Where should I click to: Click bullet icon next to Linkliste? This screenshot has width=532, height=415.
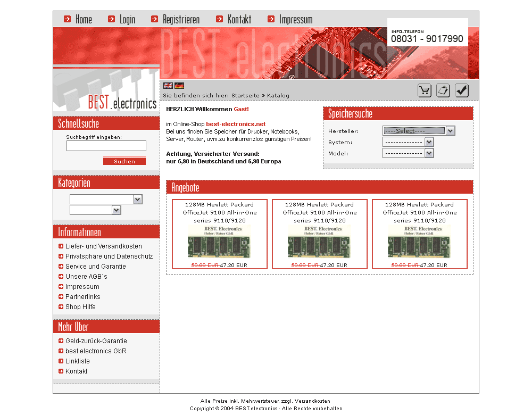click(x=61, y=361)
